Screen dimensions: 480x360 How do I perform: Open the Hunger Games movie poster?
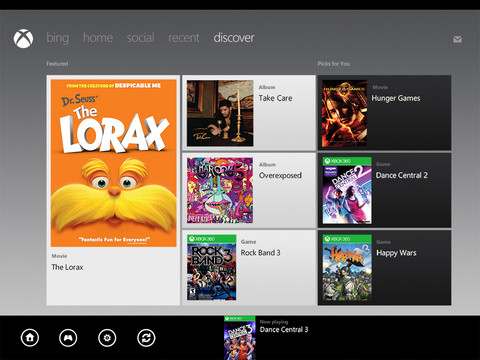345,113
